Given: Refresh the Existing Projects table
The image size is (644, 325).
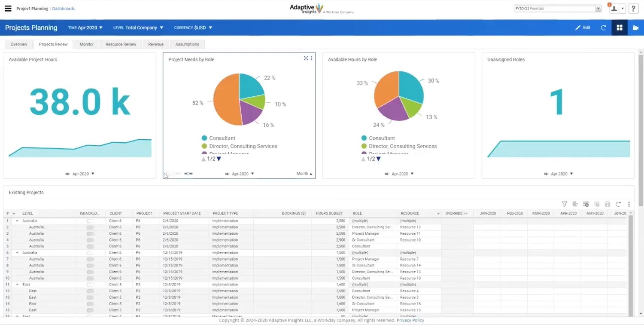Looking at the screenshot, I should pos(618,204).
